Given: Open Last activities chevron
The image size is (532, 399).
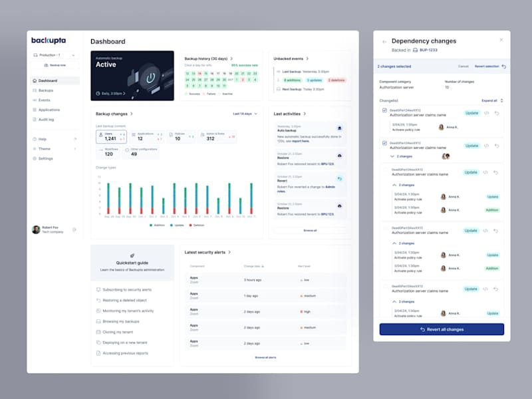Looking at the screenshot, I should [305, 114].
